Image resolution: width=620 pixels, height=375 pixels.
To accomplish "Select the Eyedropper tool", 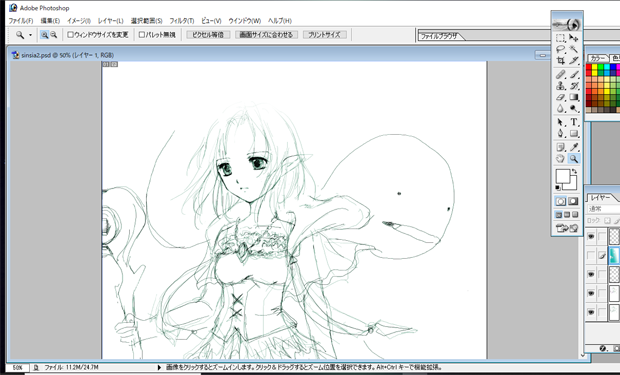I will point(574,147).
